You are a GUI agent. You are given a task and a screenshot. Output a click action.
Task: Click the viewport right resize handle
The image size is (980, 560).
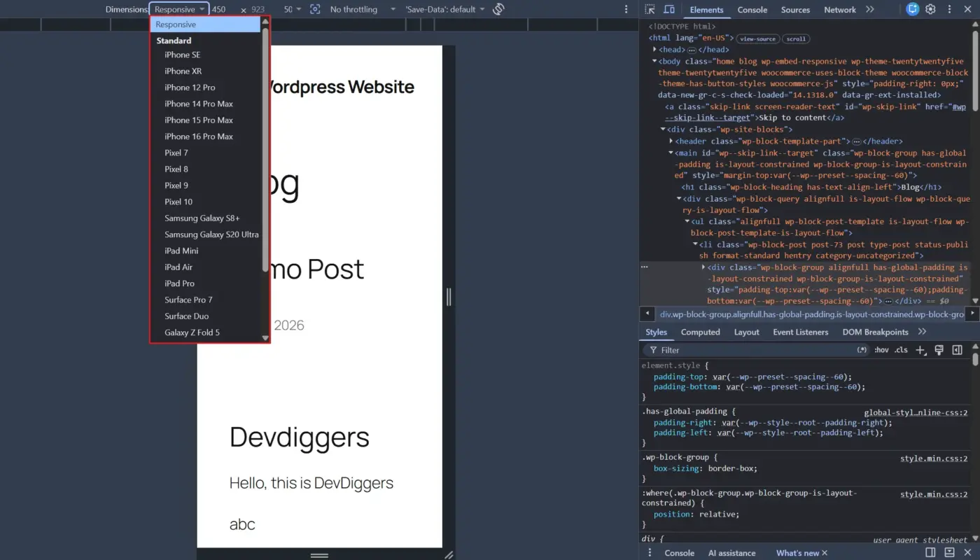pyautogui.click(x=449, y=297)
